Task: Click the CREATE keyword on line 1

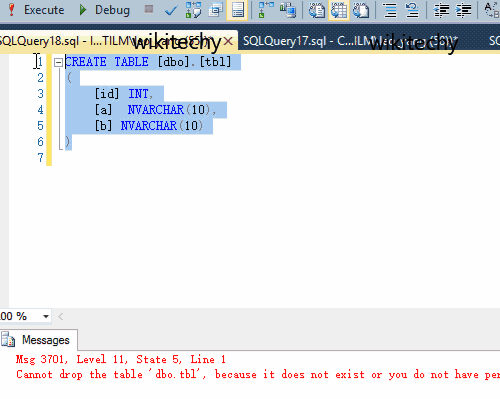Action: click(86, 62)
